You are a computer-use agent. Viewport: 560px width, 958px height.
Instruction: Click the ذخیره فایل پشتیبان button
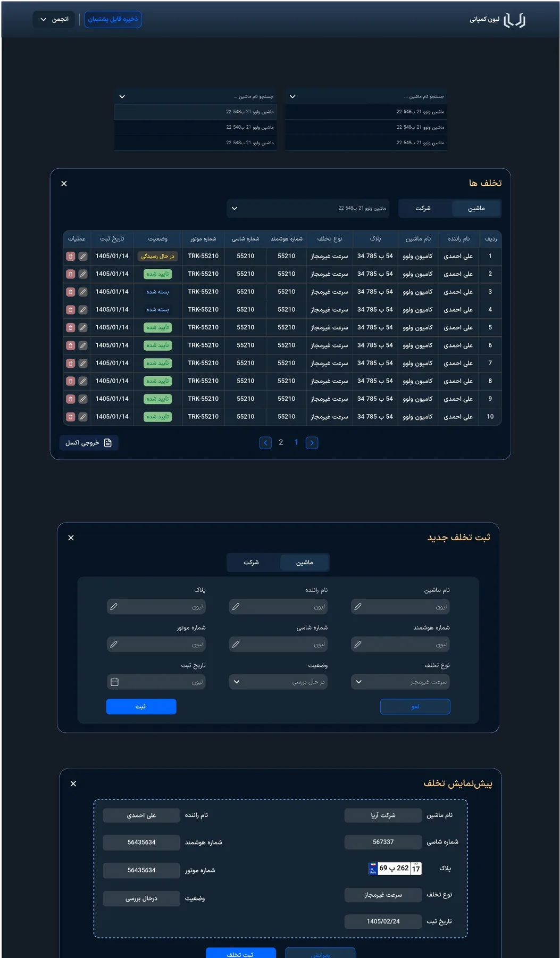click(113, 19)
